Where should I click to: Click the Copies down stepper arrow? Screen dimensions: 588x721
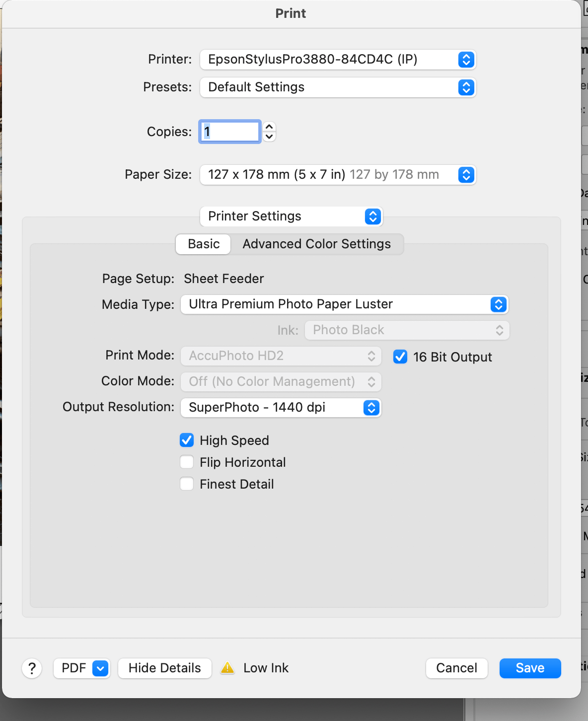[268, 137]
